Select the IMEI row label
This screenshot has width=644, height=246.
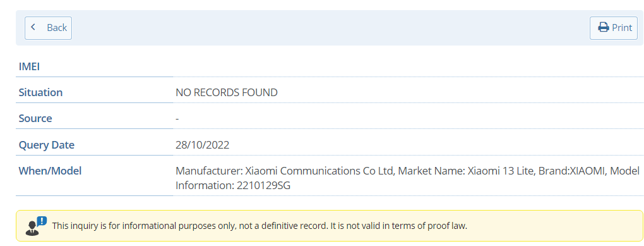pos(29,66)
